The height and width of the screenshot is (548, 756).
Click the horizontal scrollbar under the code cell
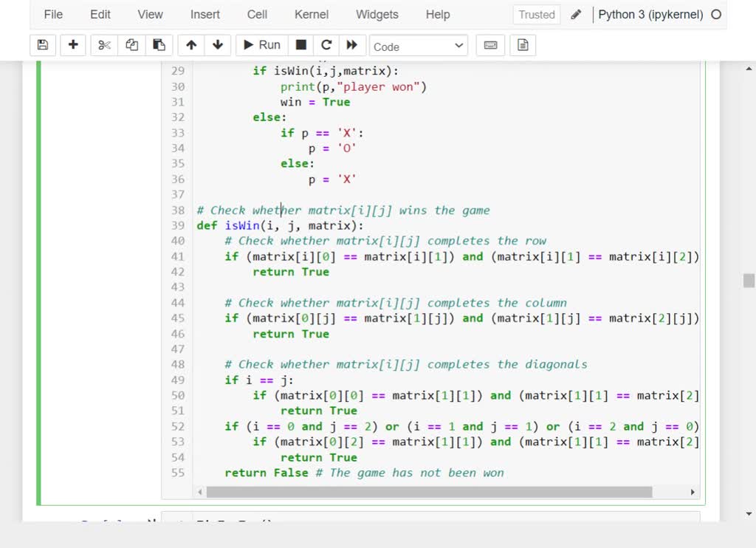[x=428, y=492]
